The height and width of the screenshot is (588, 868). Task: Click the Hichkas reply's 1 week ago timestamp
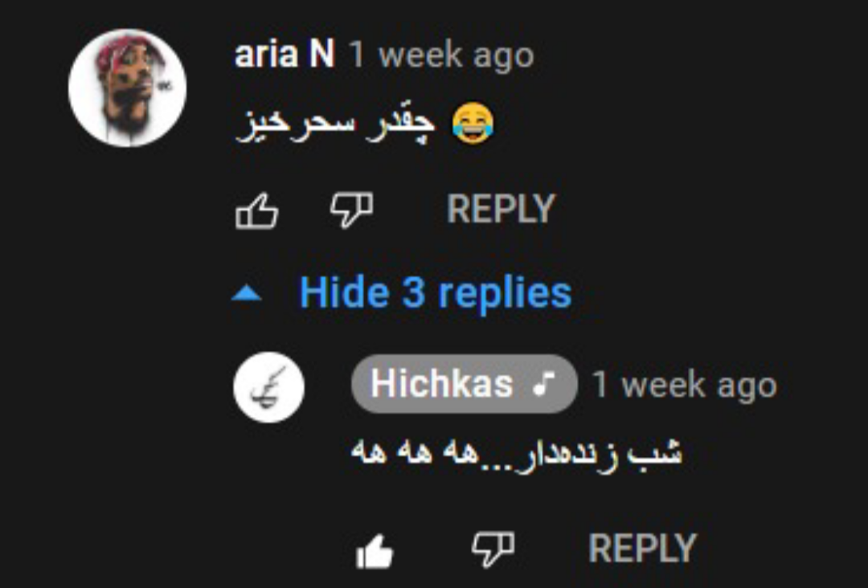685,385
